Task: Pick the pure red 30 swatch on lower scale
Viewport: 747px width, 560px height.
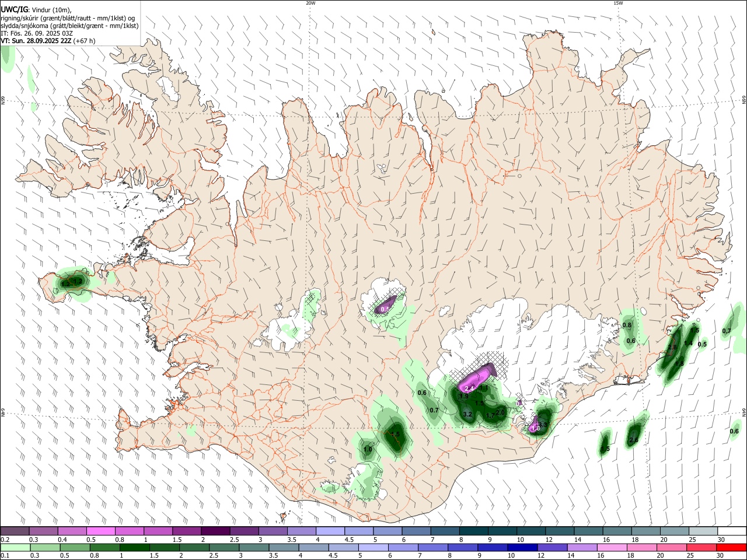Action: [x=732, y=548]
